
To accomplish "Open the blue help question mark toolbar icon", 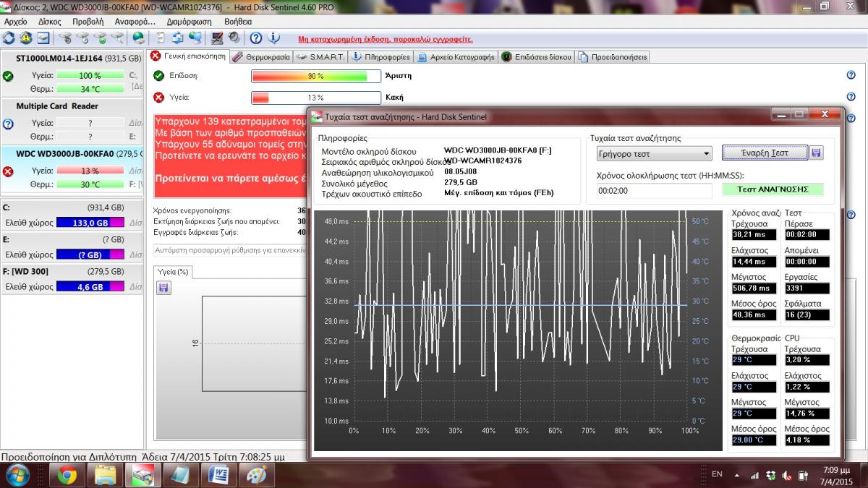I will (x=256, y=38).
